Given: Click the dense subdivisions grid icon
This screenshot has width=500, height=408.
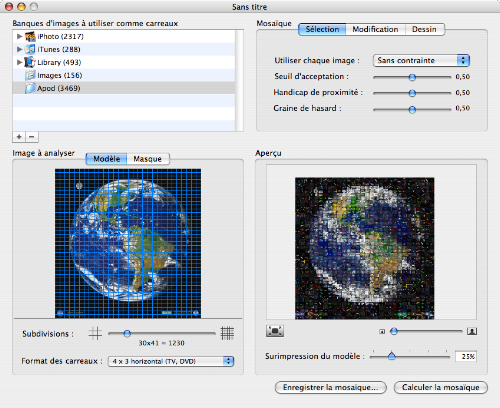Looking at the screenshot, I should click(x=227, y=333).
